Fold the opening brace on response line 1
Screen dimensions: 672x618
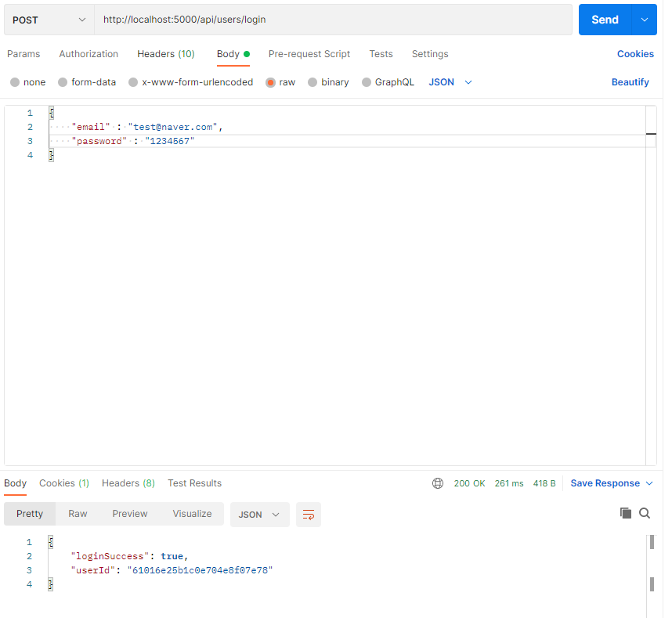(51, 542)
